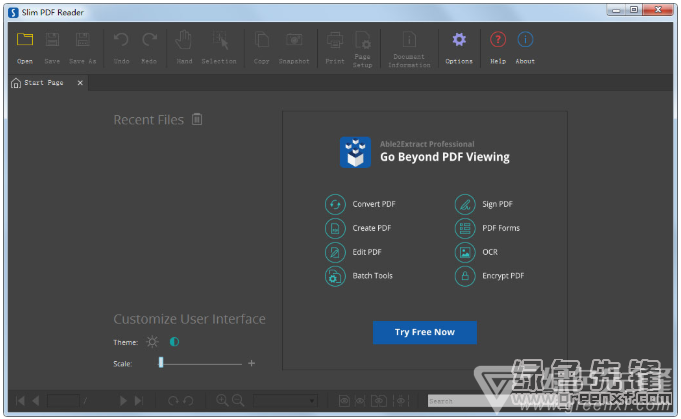Open the zoom level dropdown

285,400
